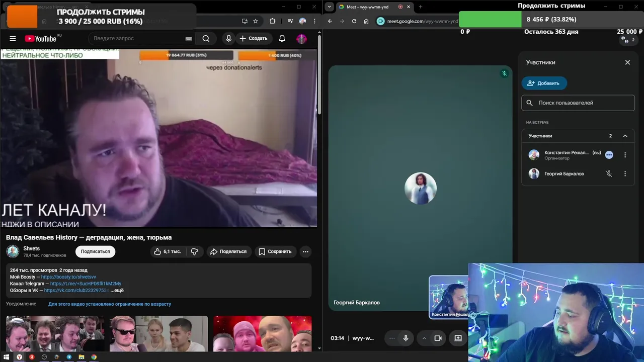The width and height of the screenshot is (644, 362).
Task: Open Yandex Browser from the taskbar
Action: pyautogui.click(x=19, y=357)
